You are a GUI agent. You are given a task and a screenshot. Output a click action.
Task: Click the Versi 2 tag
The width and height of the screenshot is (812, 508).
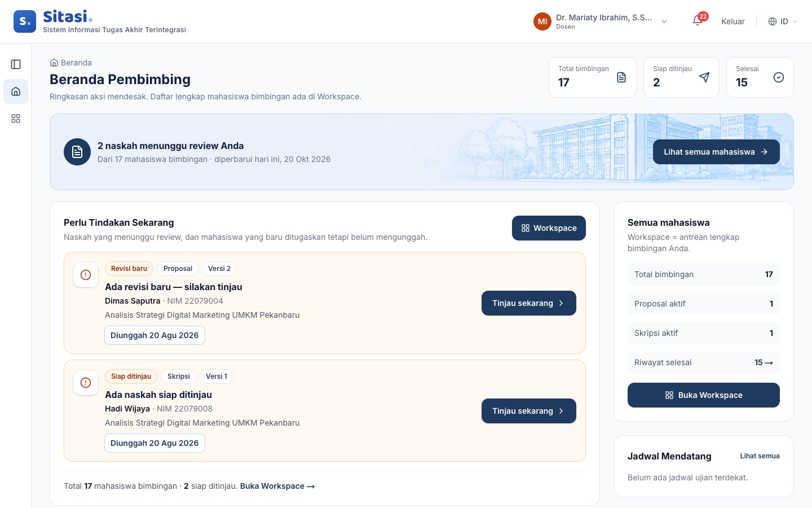click(219, 269)
